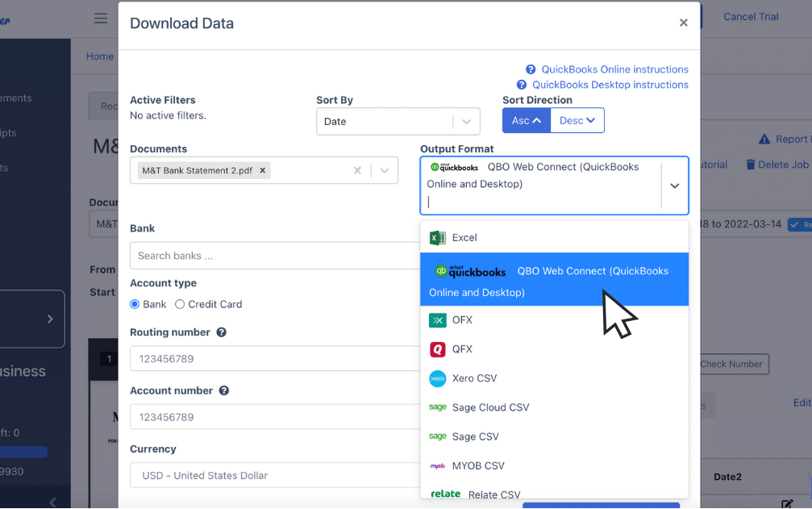Click the Search banks field
Viewport: 812px width, 509px height.
(275, 256)
